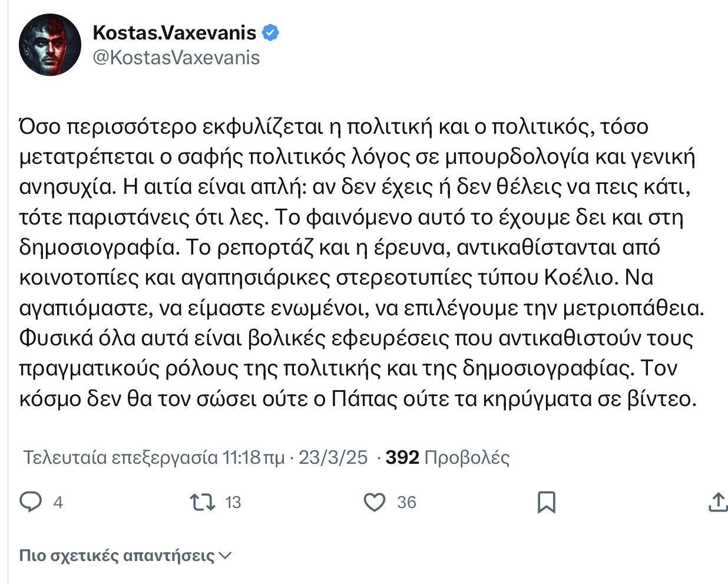The height and width of the screenshot is (584, 728).
Task: Click the Kostas.Vaxevanis display name
Action: 174,33
